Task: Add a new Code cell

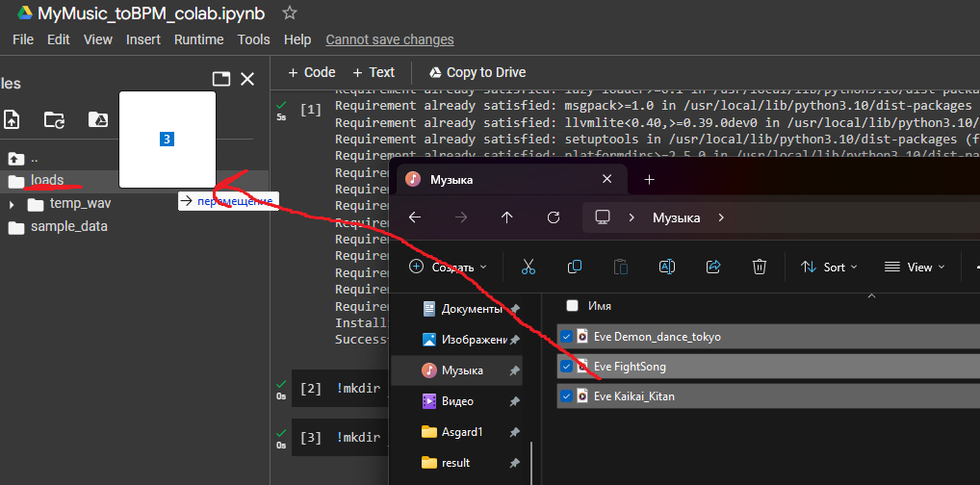Action: click(x=312, y=72)
